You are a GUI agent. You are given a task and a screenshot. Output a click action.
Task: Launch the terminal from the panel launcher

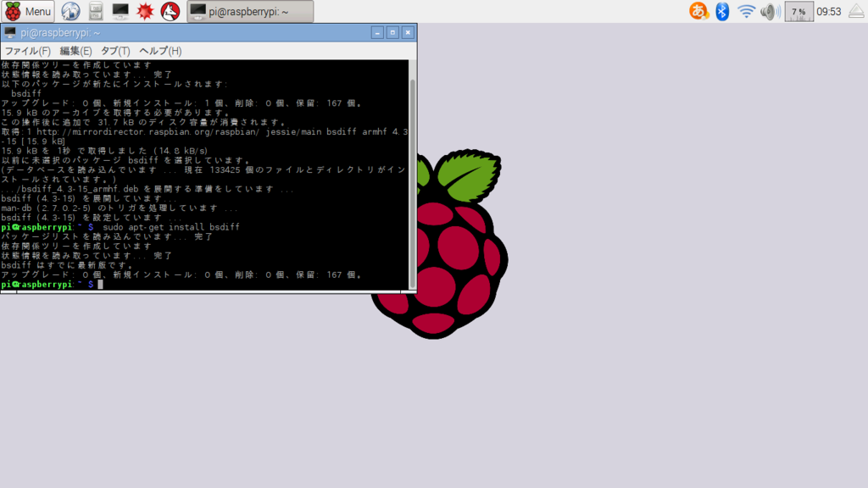click(x=120, y=11)
